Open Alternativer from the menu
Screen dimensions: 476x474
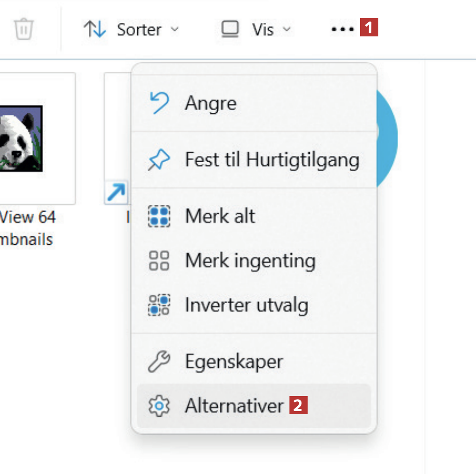(x=234, y=406)
